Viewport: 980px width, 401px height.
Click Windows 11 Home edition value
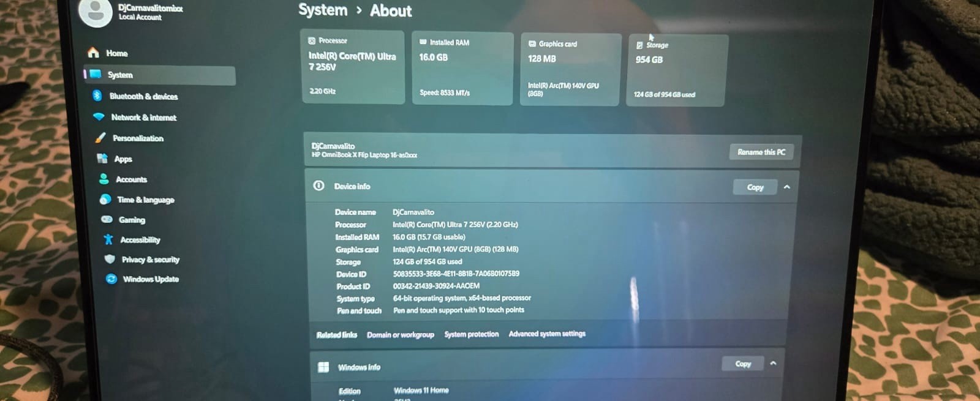point(421,391)
